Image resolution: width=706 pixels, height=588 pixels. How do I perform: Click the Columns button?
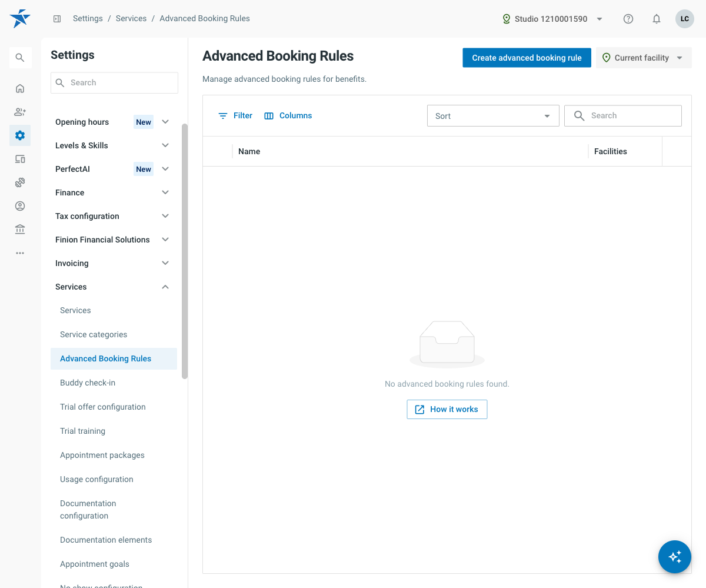point(288,115)
